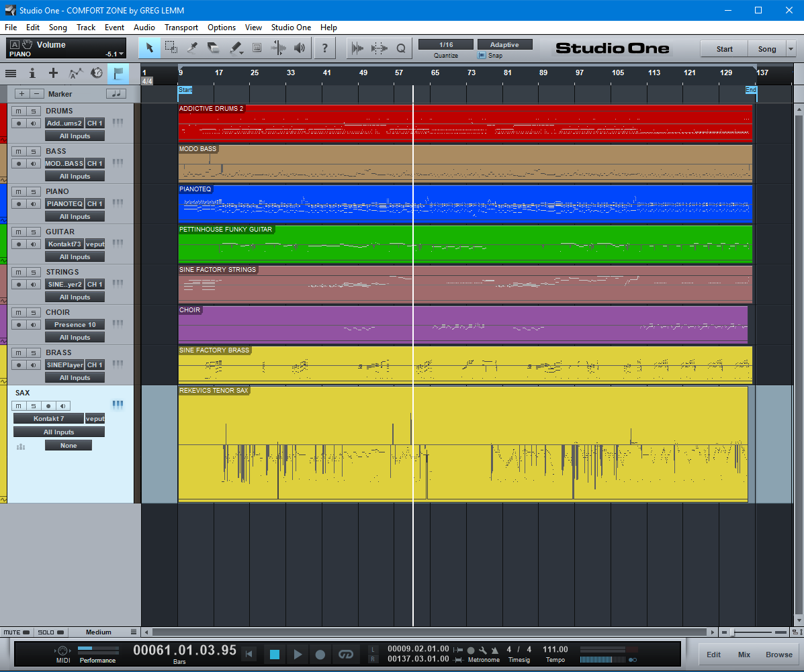Click the Audio Bend panel icon

click(x=379, y=48)
